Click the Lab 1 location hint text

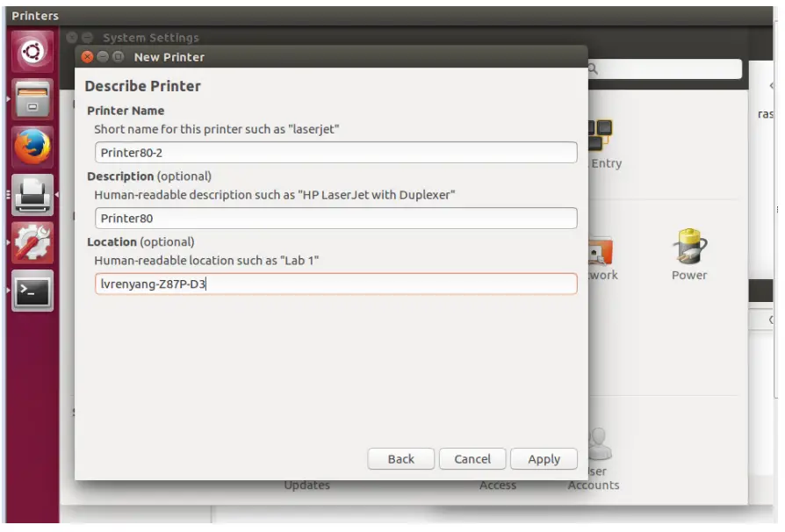[206, 260]
